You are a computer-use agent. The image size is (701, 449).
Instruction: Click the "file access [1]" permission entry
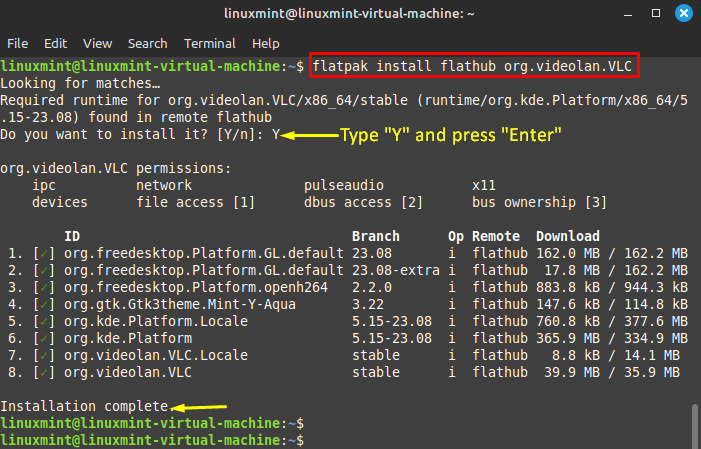coord(196,202)
